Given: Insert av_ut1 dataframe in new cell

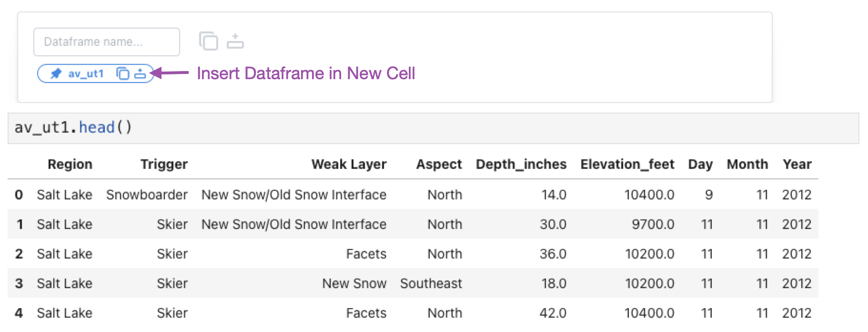Looking at the screenshot, I should pyautogui.click(x=140, y=73).
